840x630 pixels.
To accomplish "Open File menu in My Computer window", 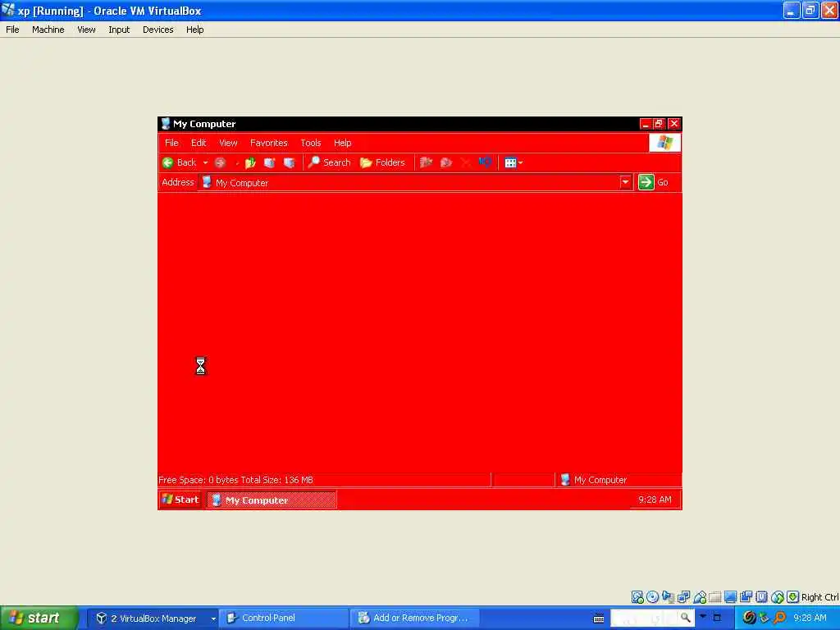I will click(171, 143).
